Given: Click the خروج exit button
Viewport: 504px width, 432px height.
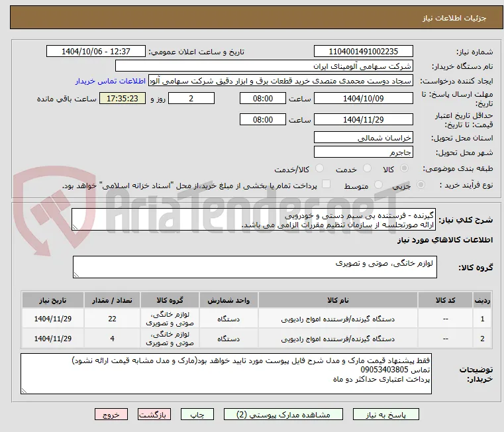Looking at the screenshot, I should point(111,414).
